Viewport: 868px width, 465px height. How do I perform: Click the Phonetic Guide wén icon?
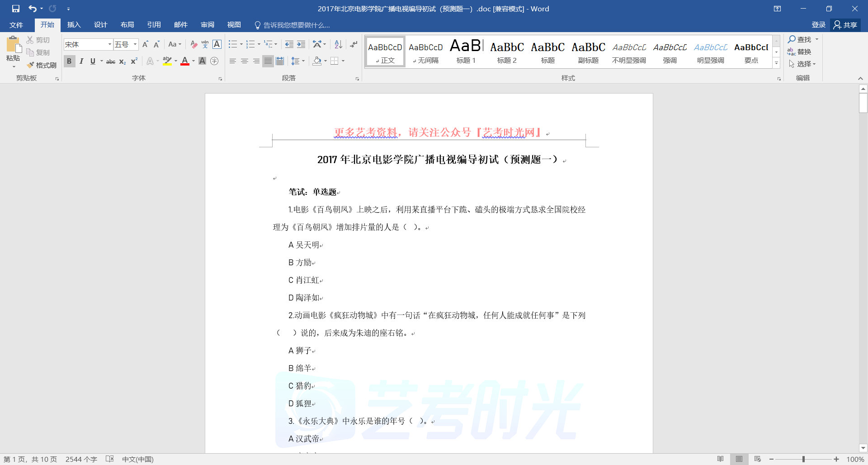(x=205, y=44)
